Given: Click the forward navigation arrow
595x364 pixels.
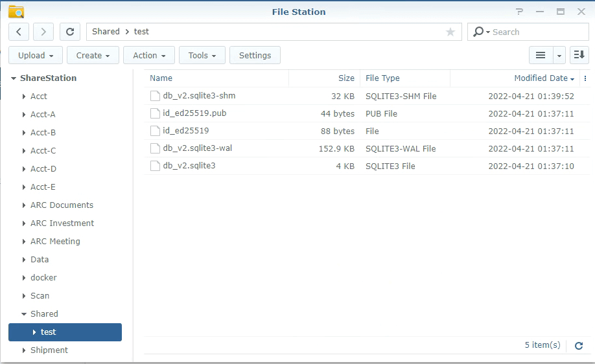Looking at the screenshot, I should pos(43,32).
